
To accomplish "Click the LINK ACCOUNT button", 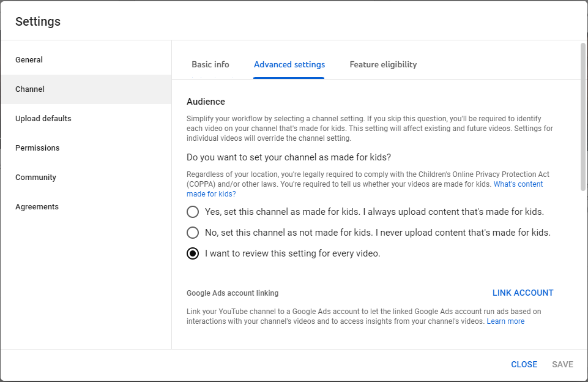I will point(523,293).
